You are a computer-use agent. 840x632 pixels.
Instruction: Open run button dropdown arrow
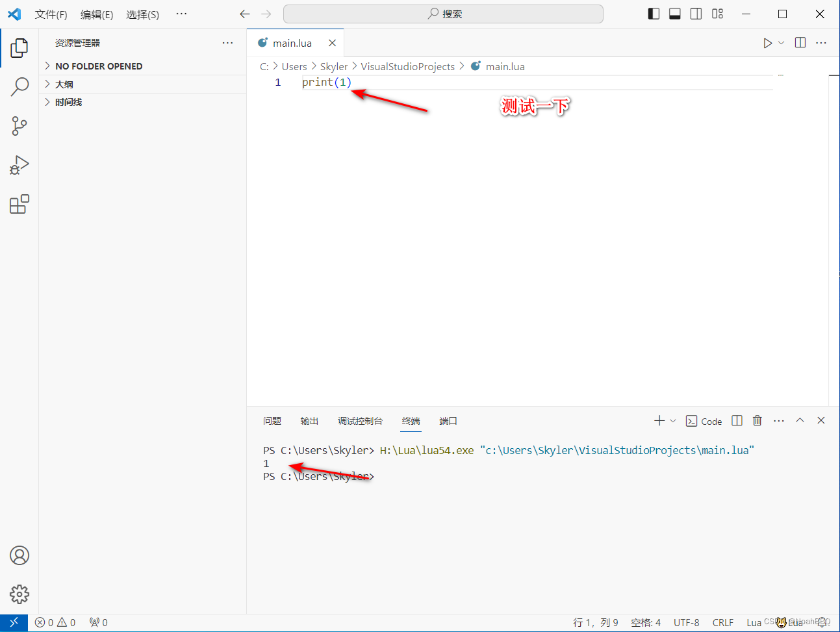782,43
